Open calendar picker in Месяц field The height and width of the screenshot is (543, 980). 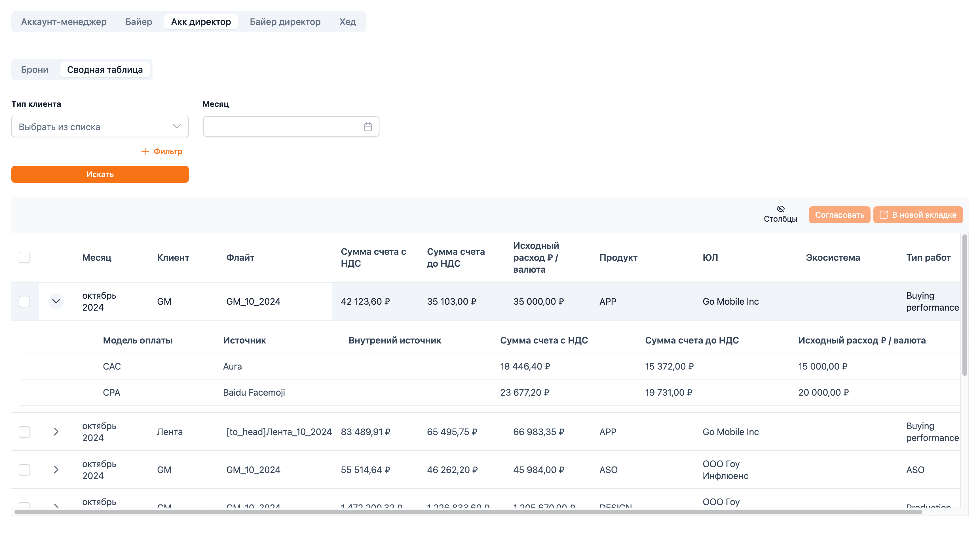(367, 127)
